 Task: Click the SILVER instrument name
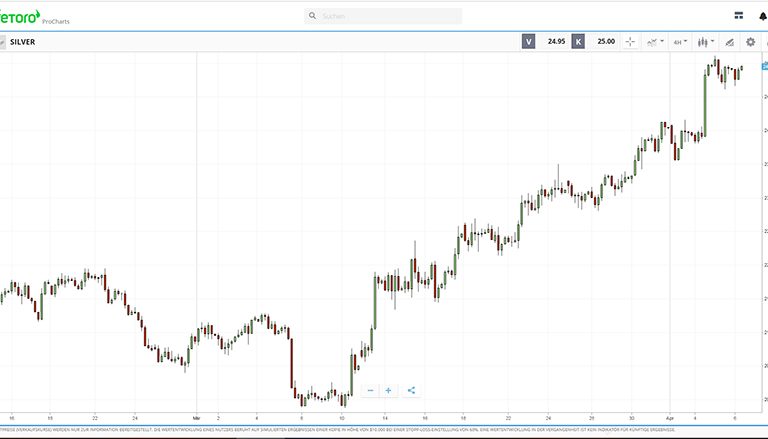tap(22, 42)
